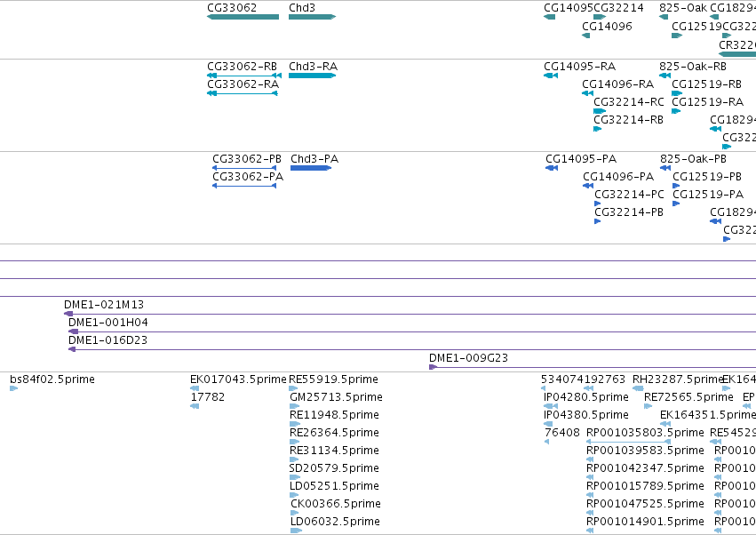Select the CG32214-RB transcript glyph

[x=597, y=129]
